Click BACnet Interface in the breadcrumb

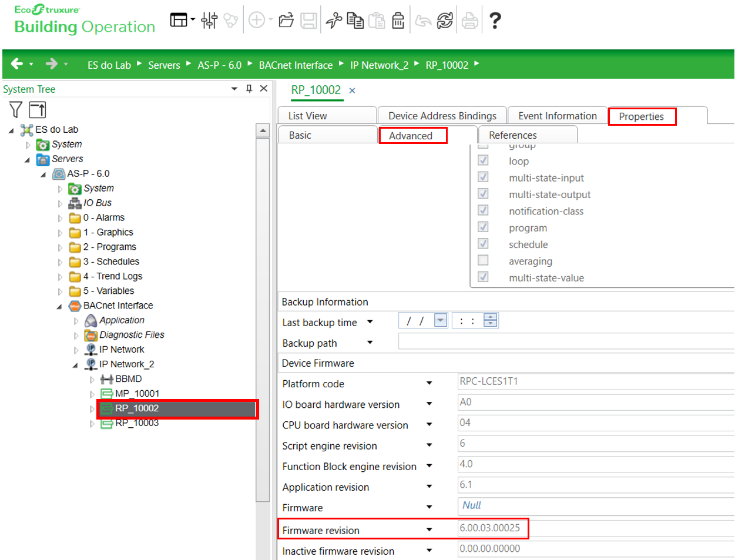coord(296,65)
